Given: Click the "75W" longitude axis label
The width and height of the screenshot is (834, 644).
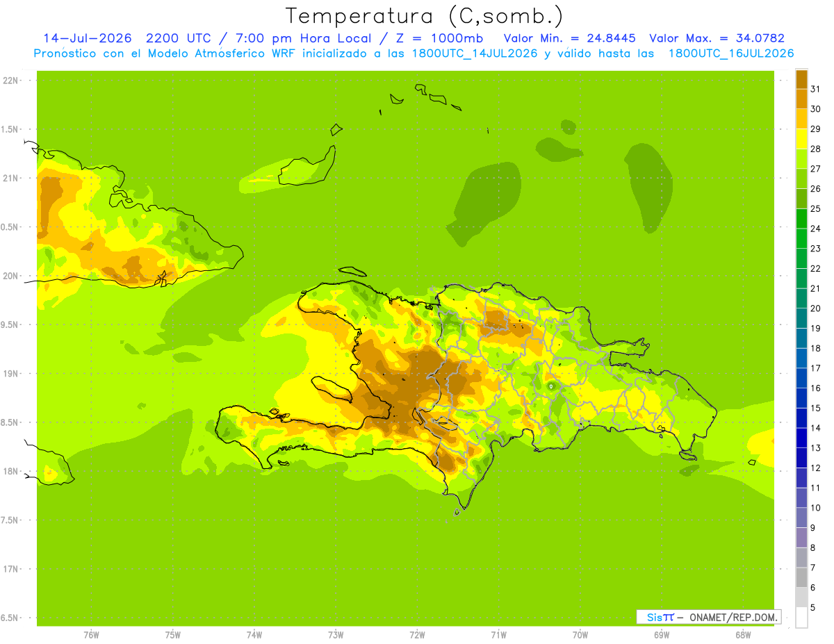Looking at the screenshot, I should [173, 635].
